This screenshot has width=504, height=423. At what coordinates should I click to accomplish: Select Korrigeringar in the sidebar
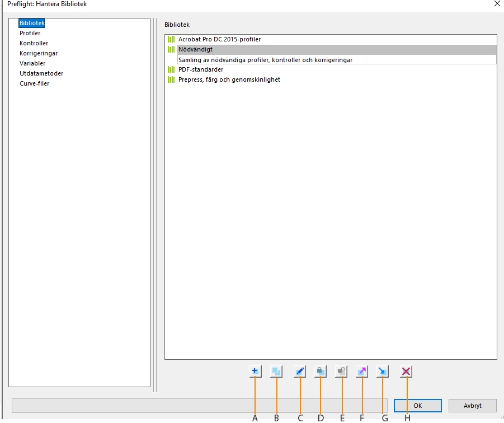(x=39, y=53)
